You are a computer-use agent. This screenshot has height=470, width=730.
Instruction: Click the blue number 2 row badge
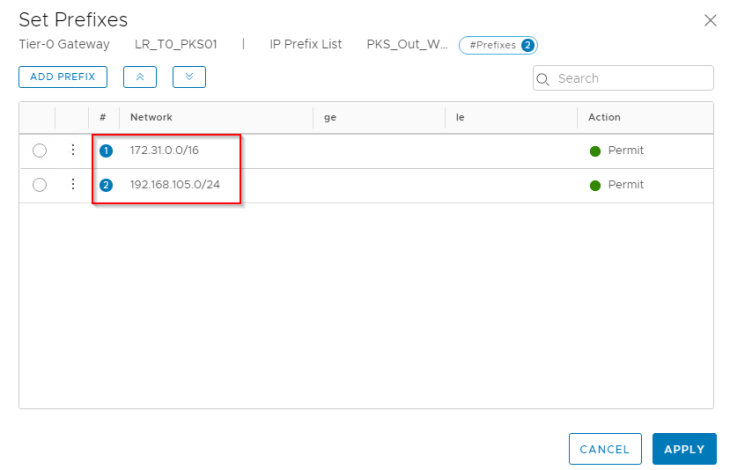pos(106,185)
